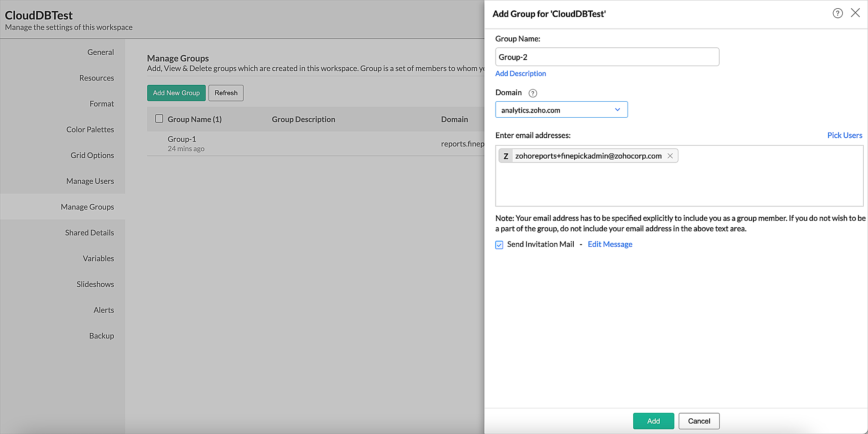The image size is (868, 434).
Task: Click the Refresh groups button
Action: point(226,93)
